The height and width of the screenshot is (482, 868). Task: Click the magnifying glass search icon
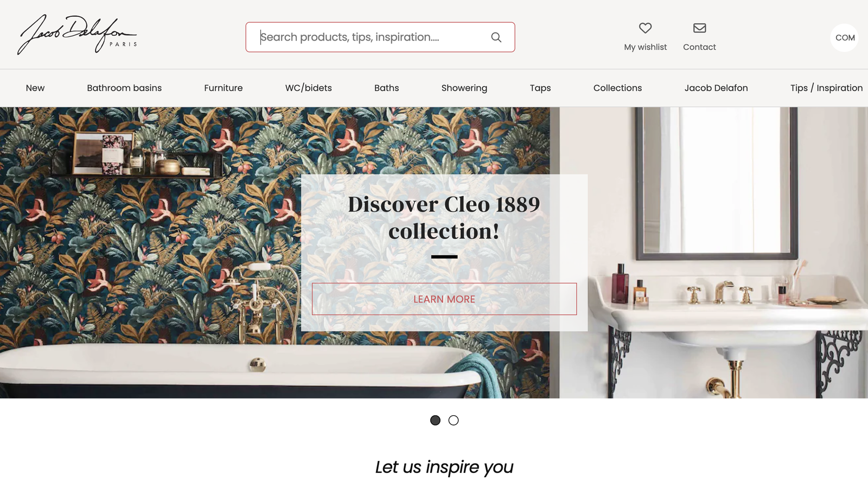pos(496,37)
